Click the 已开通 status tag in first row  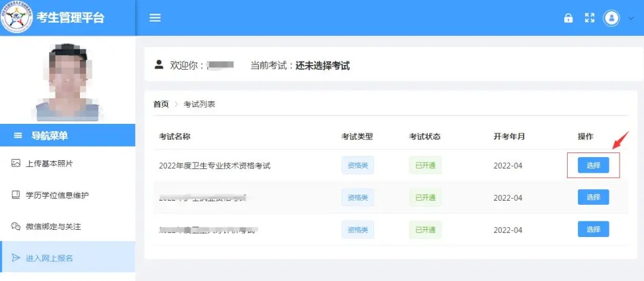(x=426, y=166)
